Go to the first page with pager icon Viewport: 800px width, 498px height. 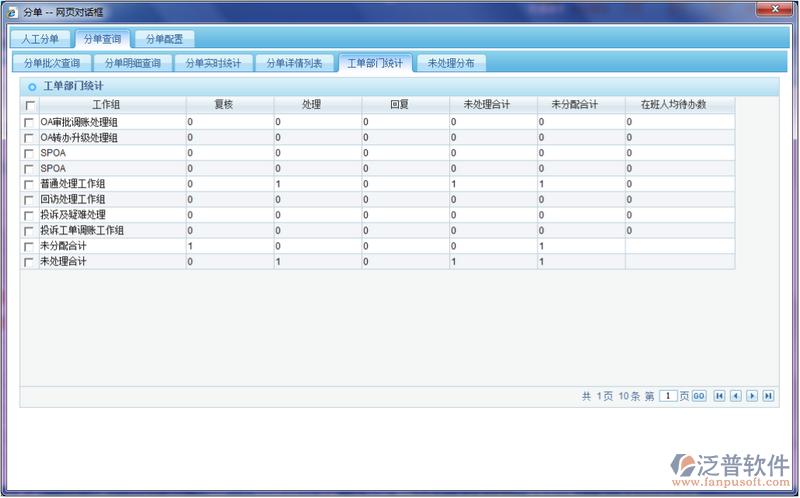719,396
